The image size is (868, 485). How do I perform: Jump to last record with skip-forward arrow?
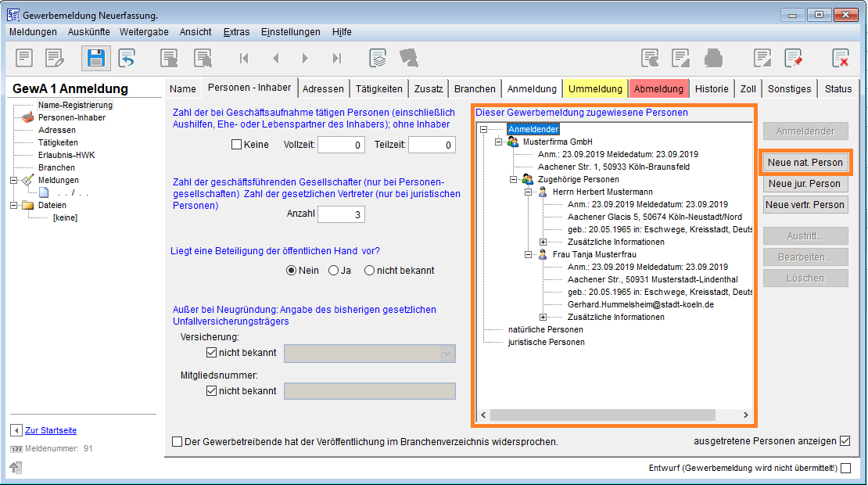pos(337,58)
